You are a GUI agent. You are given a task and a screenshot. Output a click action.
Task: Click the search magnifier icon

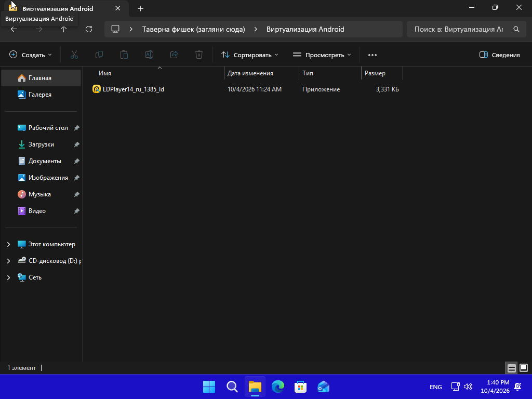[x=516, y=29]
